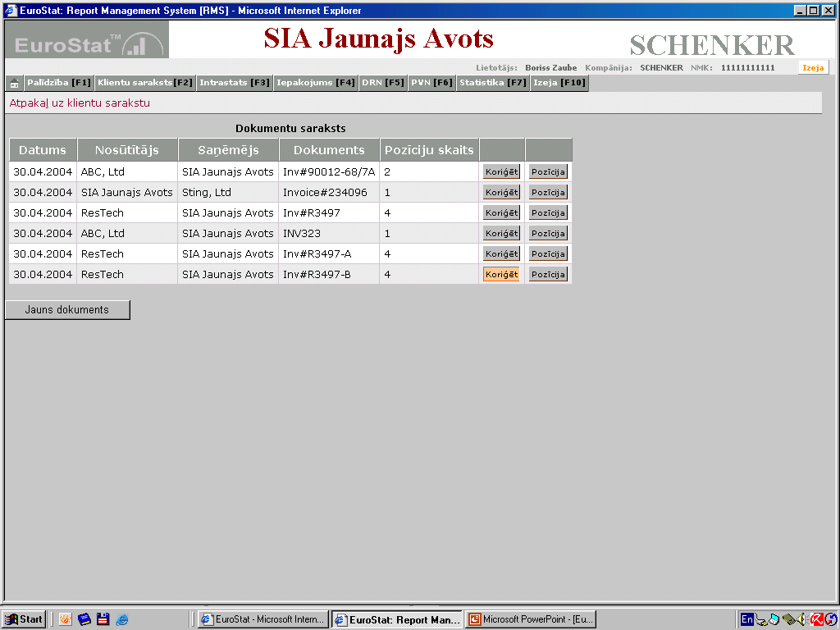Select document cell Inv#90012-68/7A
The width and height of the screenshot is (840, 630).
pos(329,172)
